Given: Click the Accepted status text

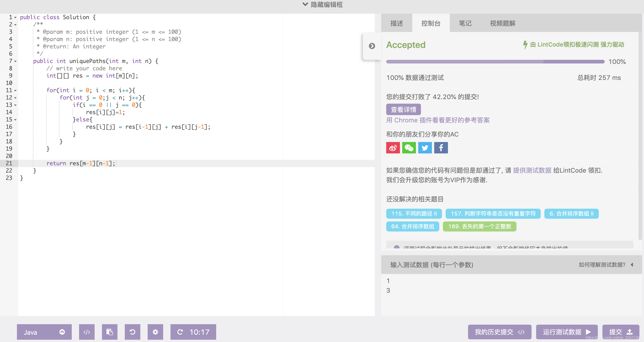Looking at the screenshot, I should [x=406, y=45].
